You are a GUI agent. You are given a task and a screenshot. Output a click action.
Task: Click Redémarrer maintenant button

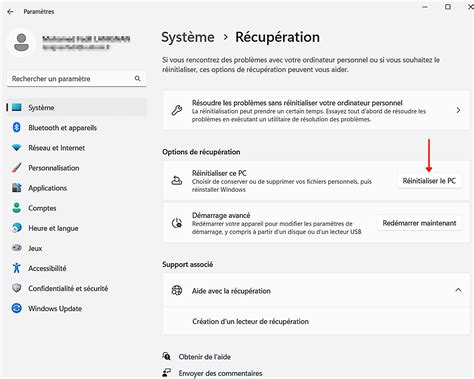click(419, 223)
